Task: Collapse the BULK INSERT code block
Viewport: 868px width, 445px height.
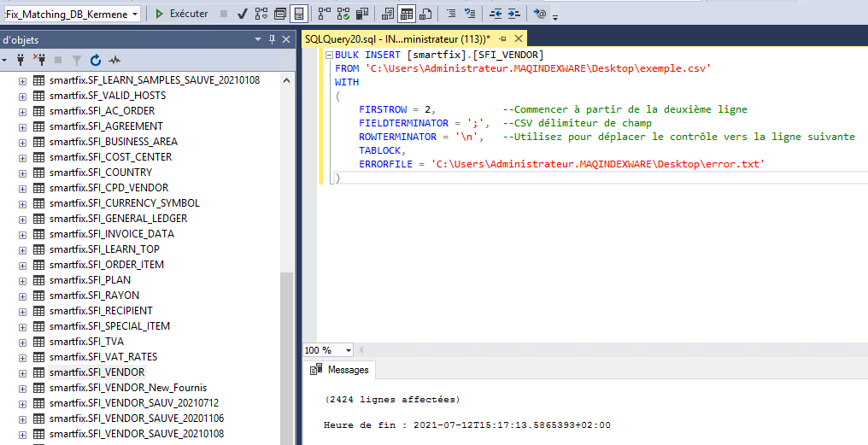Action: [x=327, y=55]
